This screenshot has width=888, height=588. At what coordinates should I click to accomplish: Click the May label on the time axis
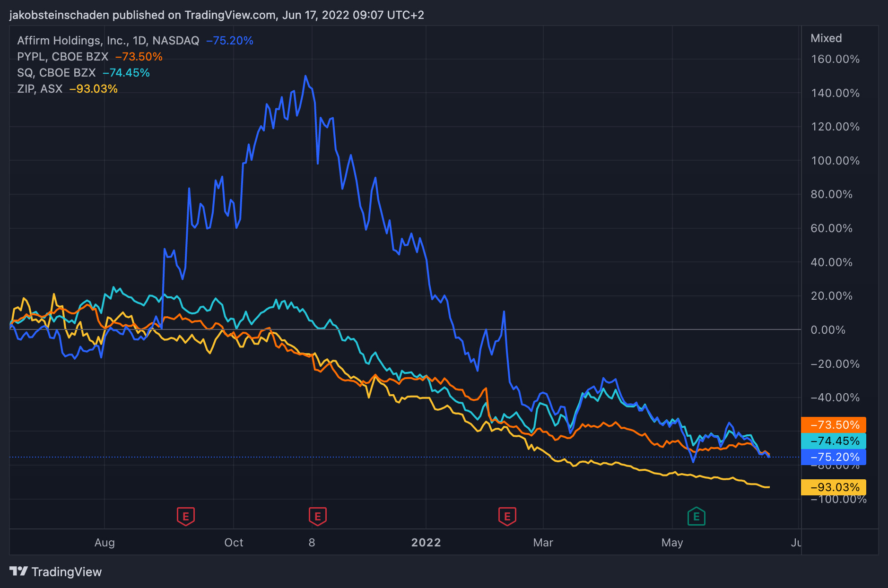[x=672, y=543]
